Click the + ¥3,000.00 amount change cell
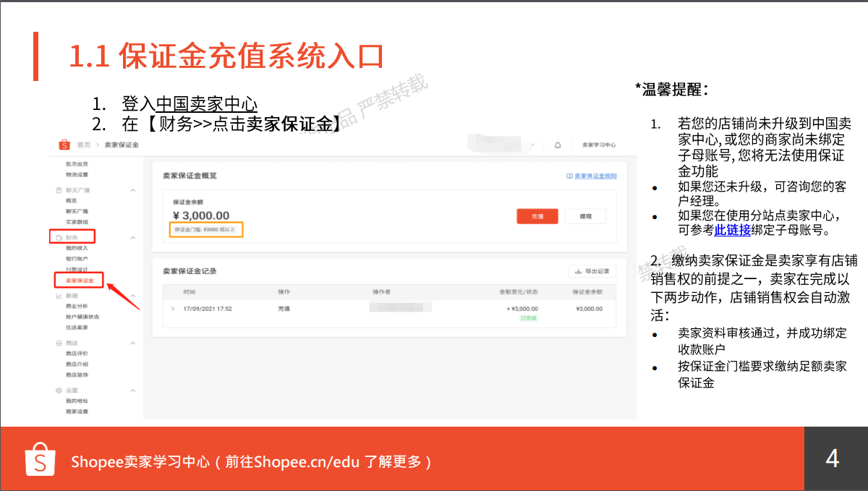This screenshot has height=491, width=868. [x=523, y=309]
